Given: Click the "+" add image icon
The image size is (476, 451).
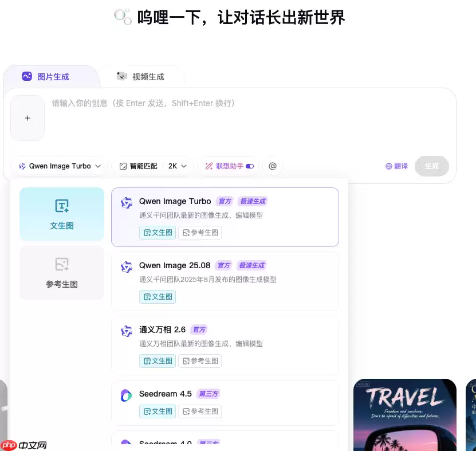Looking at the screenshot, I should click(x=27, y=117).
